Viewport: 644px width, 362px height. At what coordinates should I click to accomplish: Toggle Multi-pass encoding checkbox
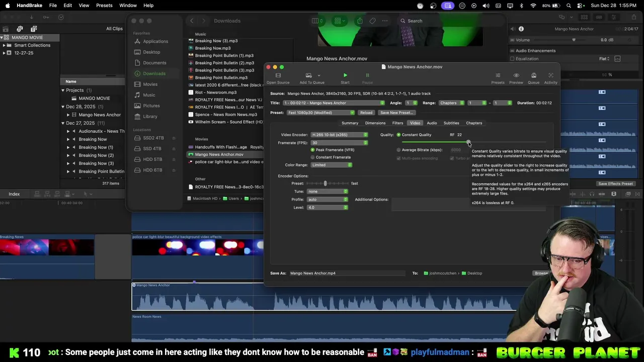pos(398,158)
